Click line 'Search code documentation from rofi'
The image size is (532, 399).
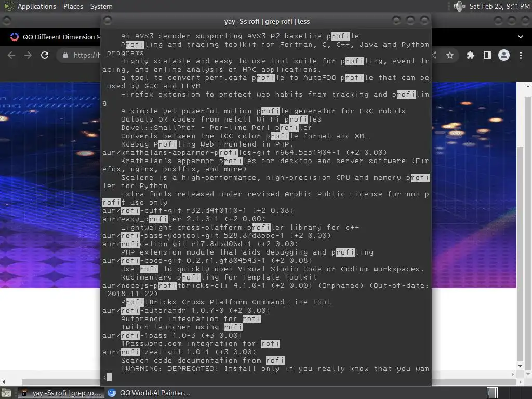click(203, 361)
